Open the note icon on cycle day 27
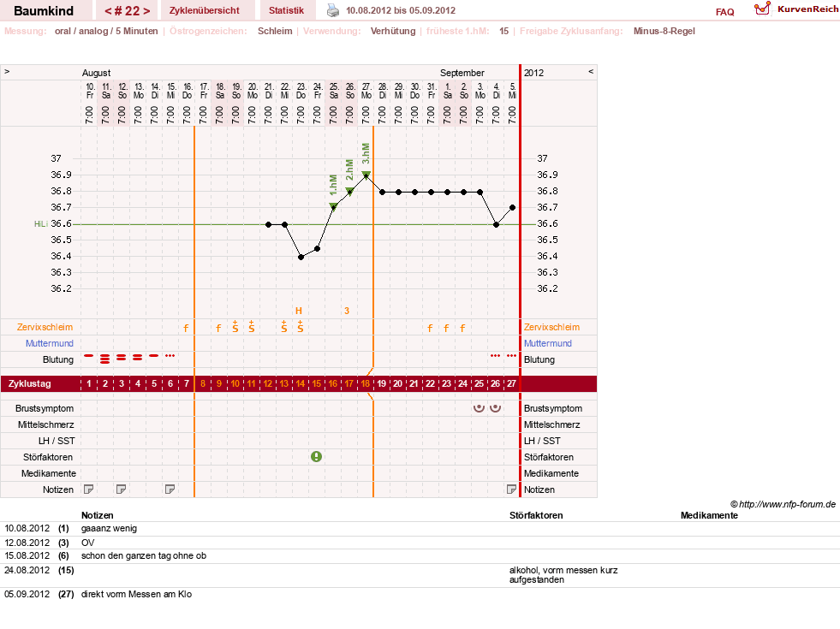 (511, 490)
